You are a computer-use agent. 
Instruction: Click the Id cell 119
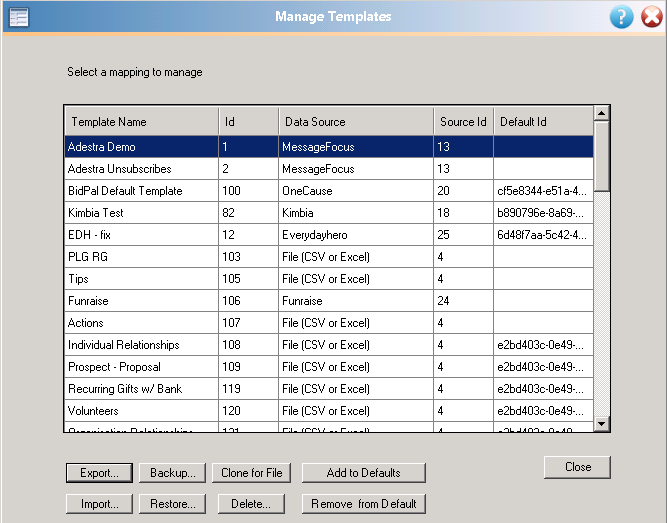click(249, 389)
